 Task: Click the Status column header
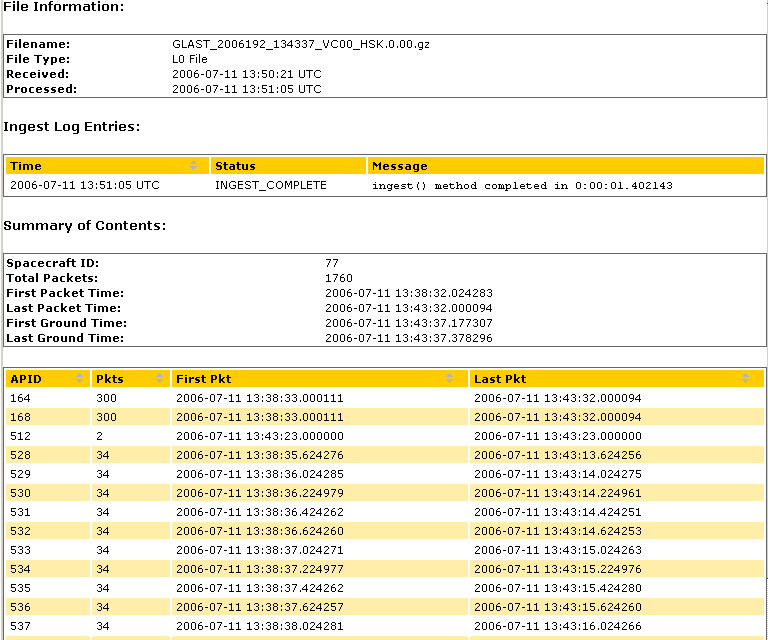[288, 166]
